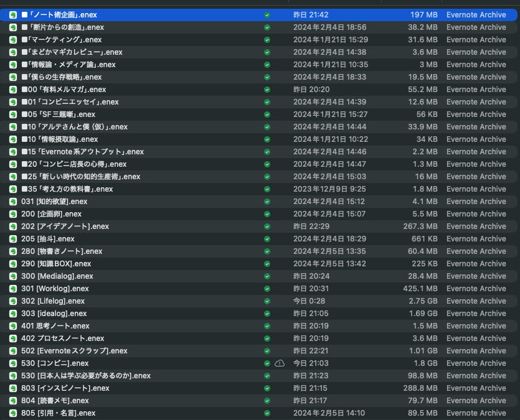Click the Evernote icon next to 「断片からの創造」.enex
This screenshot has height=420, width=520.
[13, 27]
